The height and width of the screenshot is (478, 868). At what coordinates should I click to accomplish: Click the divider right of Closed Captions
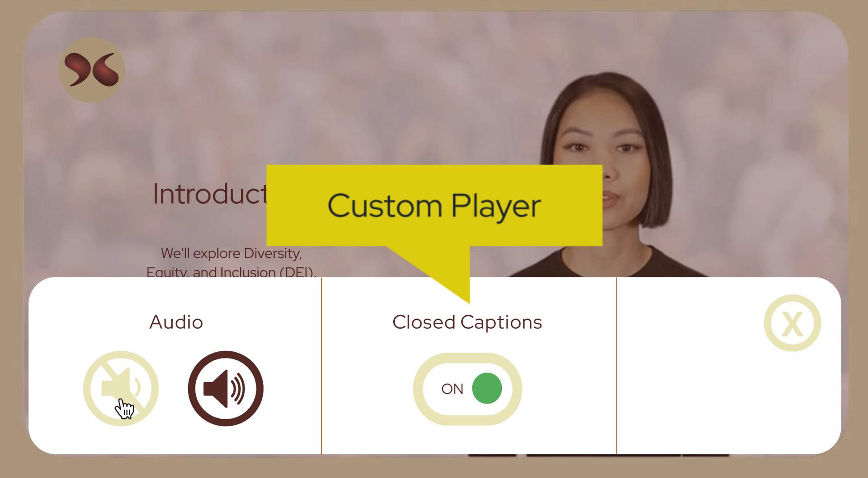(x=616, y=366)
